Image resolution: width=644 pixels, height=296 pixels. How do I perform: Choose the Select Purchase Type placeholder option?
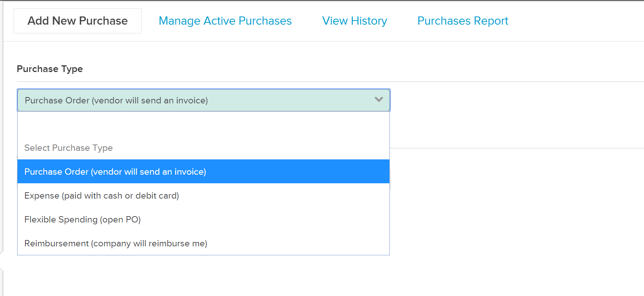(x=203, y=148)
